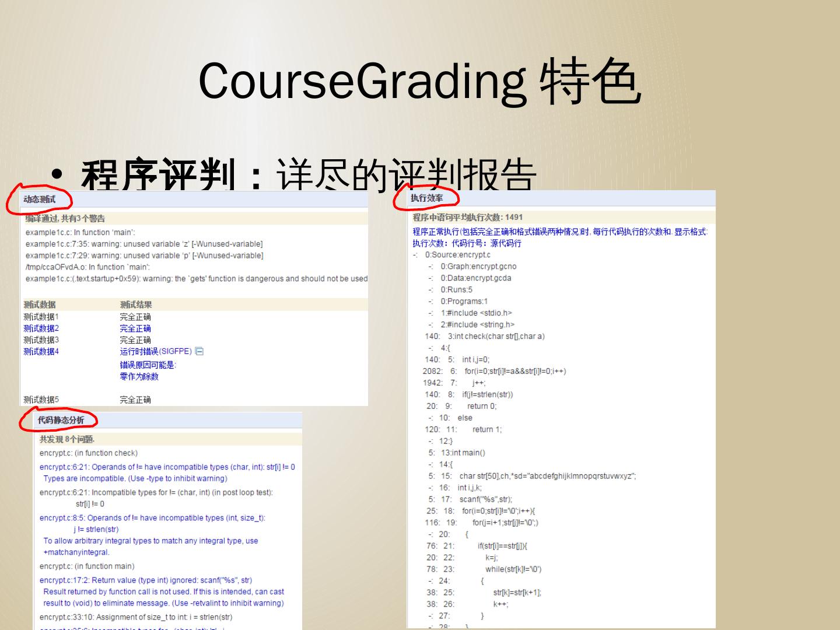This screenshot has height=630, width=840.
Task: Select the 0:Graph:encrypt.gcno line
Action: (x=472, y=267)
